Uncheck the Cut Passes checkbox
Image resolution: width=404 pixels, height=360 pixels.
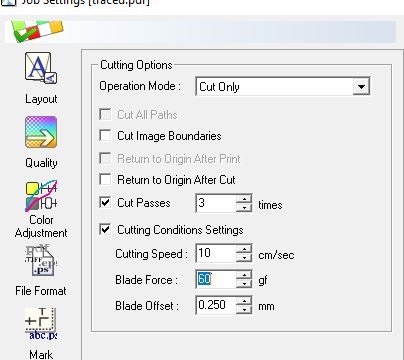tap(105, 202)
